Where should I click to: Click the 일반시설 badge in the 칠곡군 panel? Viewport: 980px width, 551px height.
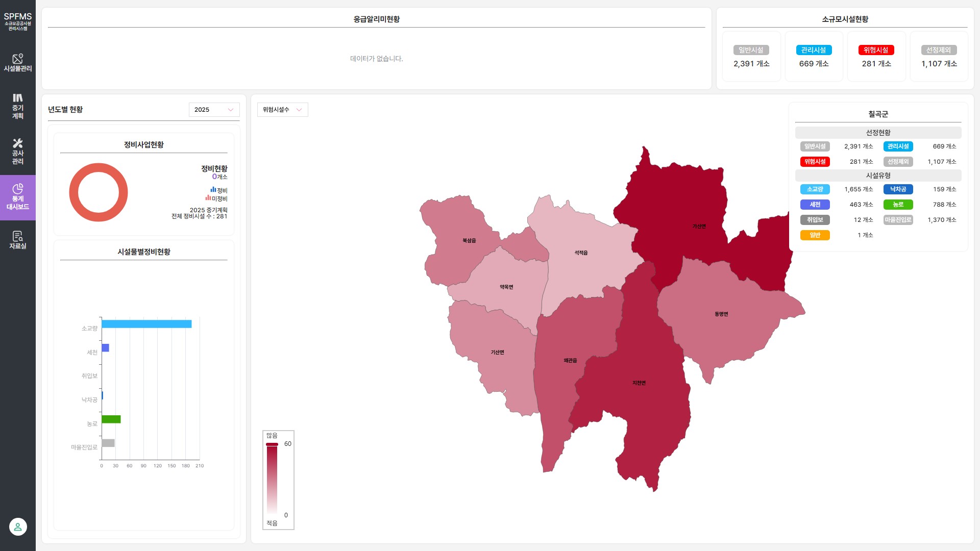click(x=815, y=146)
